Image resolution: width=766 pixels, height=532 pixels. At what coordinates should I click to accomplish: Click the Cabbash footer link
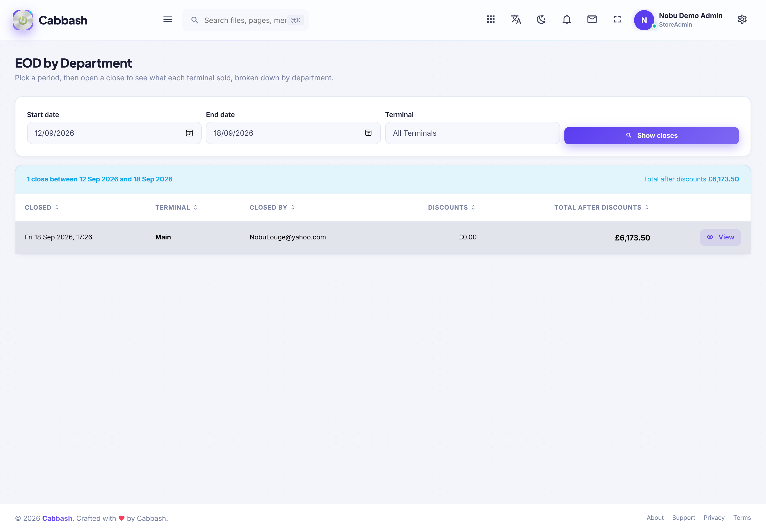(x=57, y=518)
